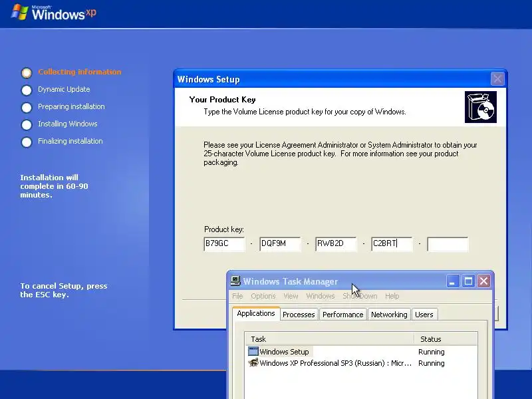
Task: Switch to the Users tab
Action: pos(424,315)
